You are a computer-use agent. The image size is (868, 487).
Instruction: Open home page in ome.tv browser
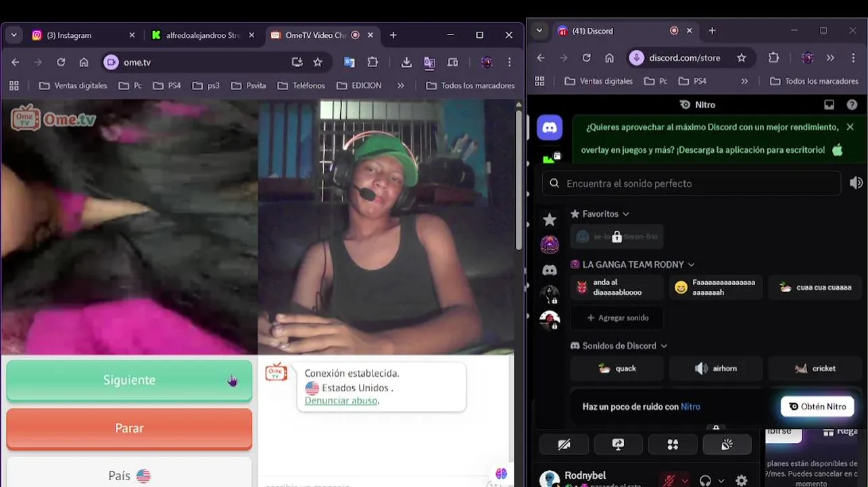[84, 62]
